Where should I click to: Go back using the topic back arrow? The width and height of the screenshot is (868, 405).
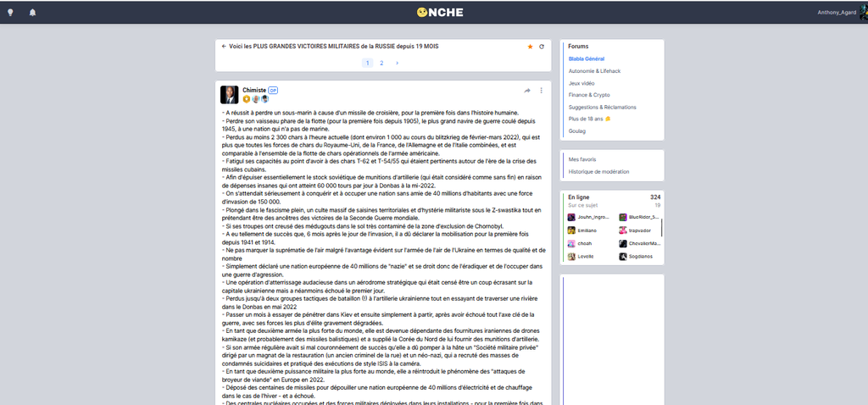pyautogui.click(x=224, y=47)
